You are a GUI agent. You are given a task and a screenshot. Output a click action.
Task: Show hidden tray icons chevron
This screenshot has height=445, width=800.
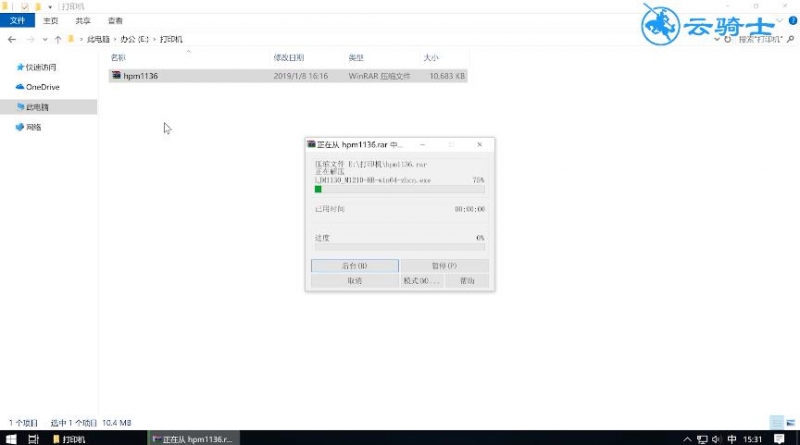point(687,439)
